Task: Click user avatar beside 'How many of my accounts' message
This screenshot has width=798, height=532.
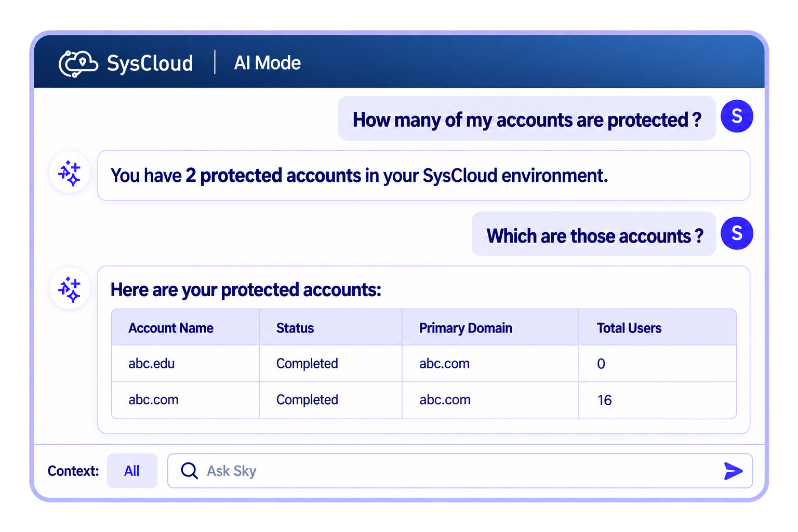Action: tap(737, 116)
